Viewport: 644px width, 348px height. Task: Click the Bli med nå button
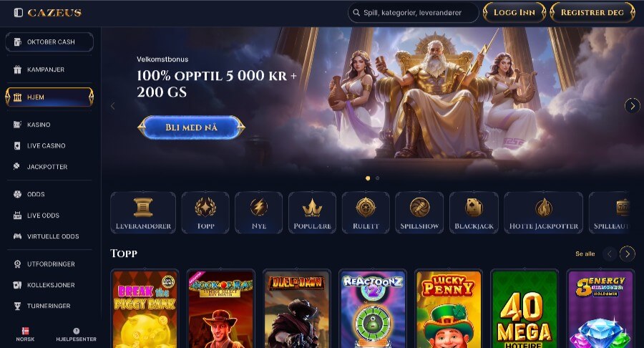[191, 127]
